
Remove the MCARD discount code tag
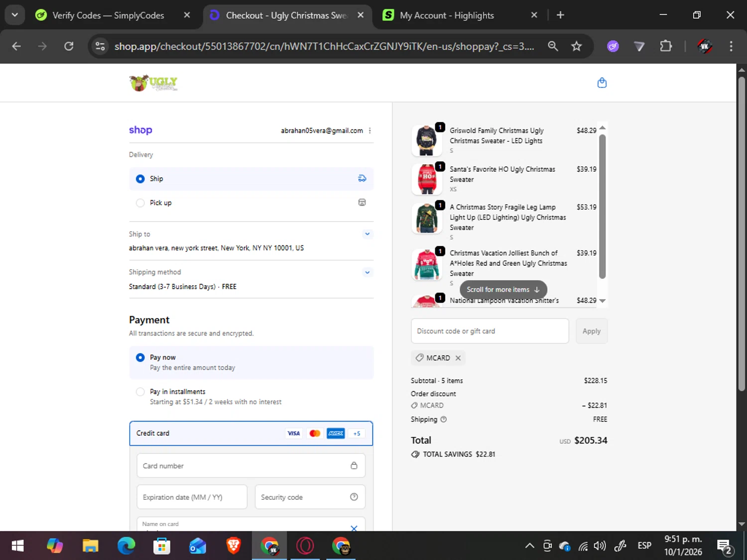pyautogui.click(x=458, y=358)
